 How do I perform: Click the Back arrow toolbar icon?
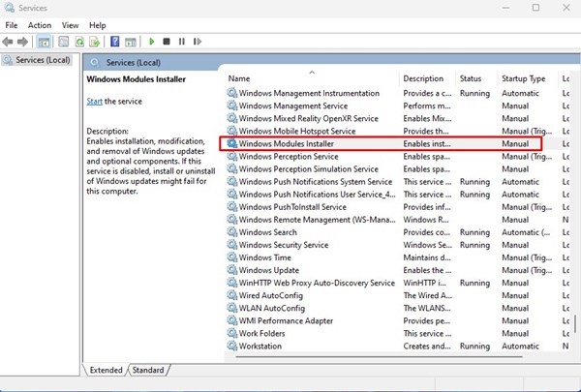point(8,42)
